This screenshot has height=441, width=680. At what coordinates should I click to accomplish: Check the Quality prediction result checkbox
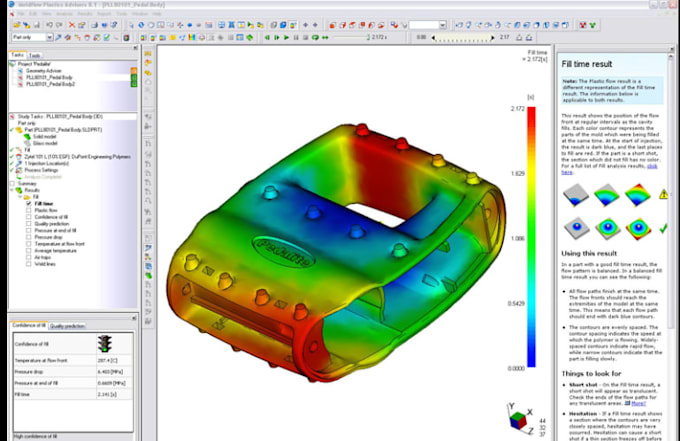pos(29,224)
